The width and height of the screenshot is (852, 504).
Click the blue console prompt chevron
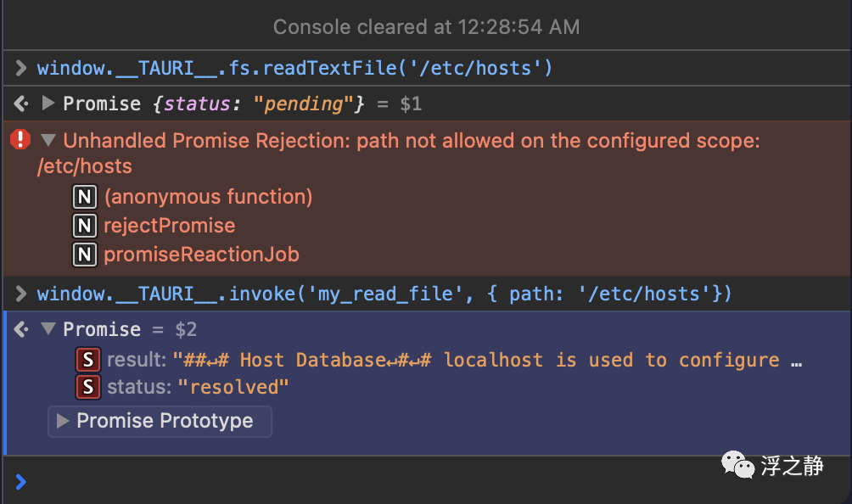20,481
